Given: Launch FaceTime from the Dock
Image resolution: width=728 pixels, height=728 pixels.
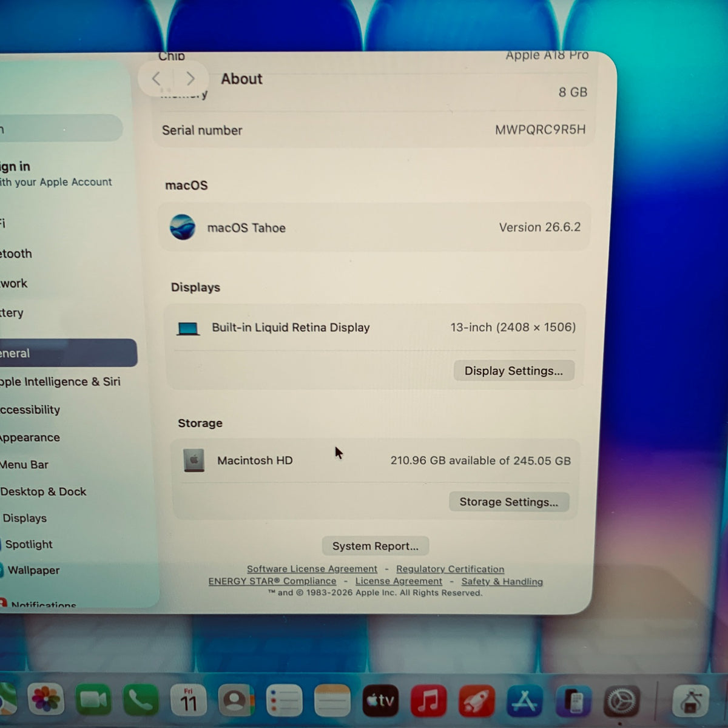Looking at the screenshot, I should click(x=93, y=700).
